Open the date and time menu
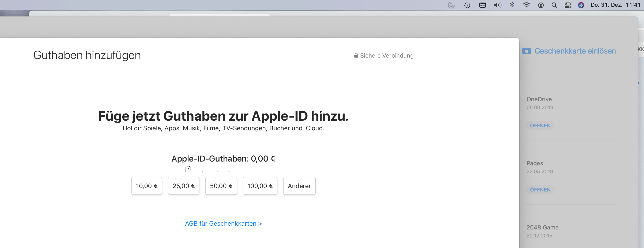644x248 pixels. (615, 5)
